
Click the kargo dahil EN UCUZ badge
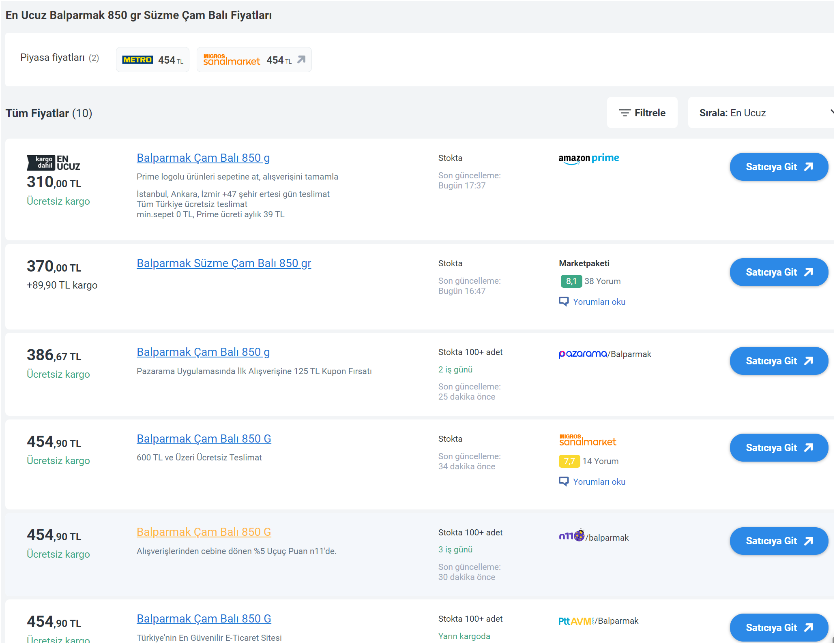(x=54, y=163)
